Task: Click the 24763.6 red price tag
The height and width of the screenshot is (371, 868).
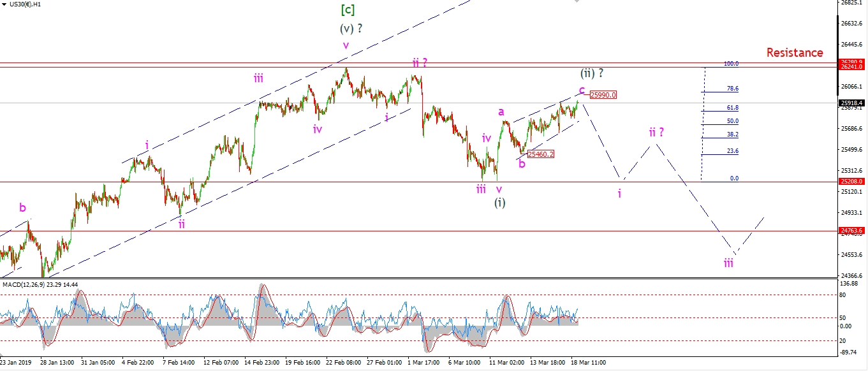Action: click(851, 231)
